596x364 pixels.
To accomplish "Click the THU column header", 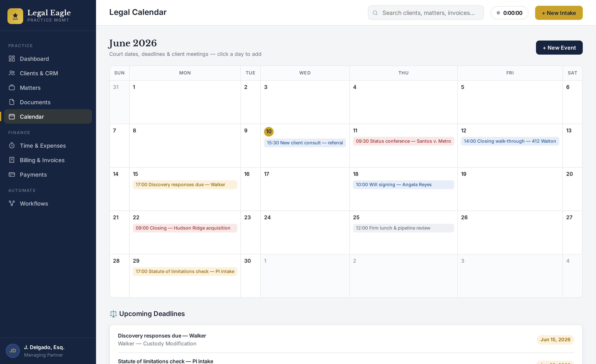I will click(x=403, y=73).
